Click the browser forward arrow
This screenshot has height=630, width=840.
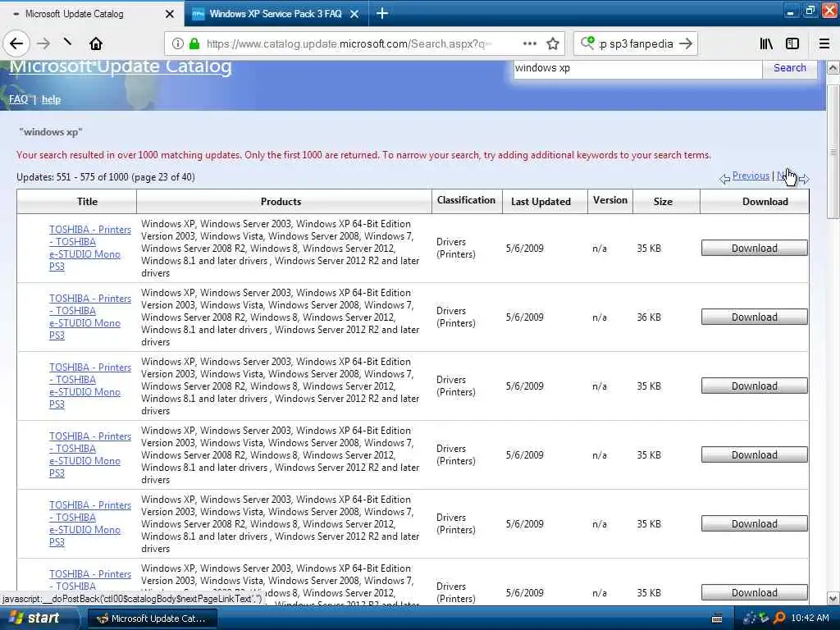[x=43, y=43]
